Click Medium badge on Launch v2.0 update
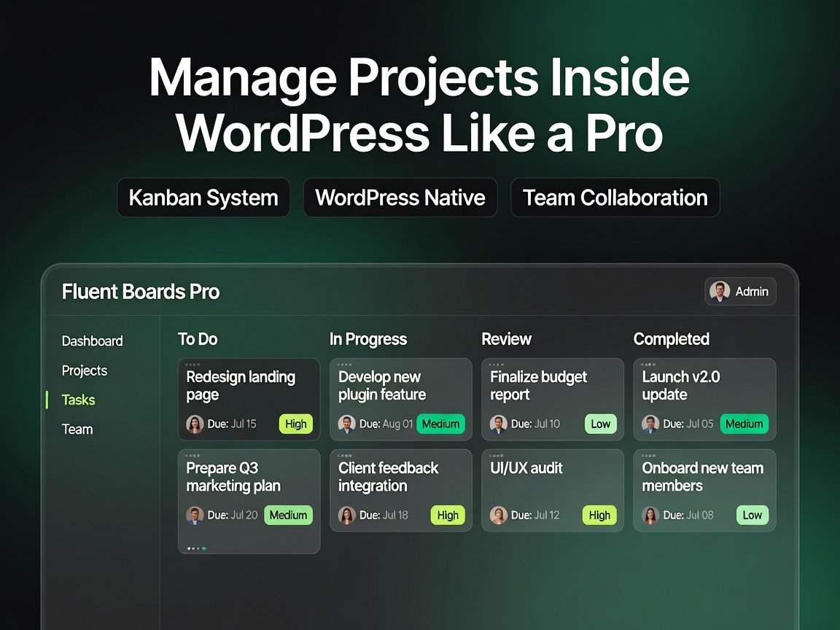840x630 pixels. click(744, 424)
